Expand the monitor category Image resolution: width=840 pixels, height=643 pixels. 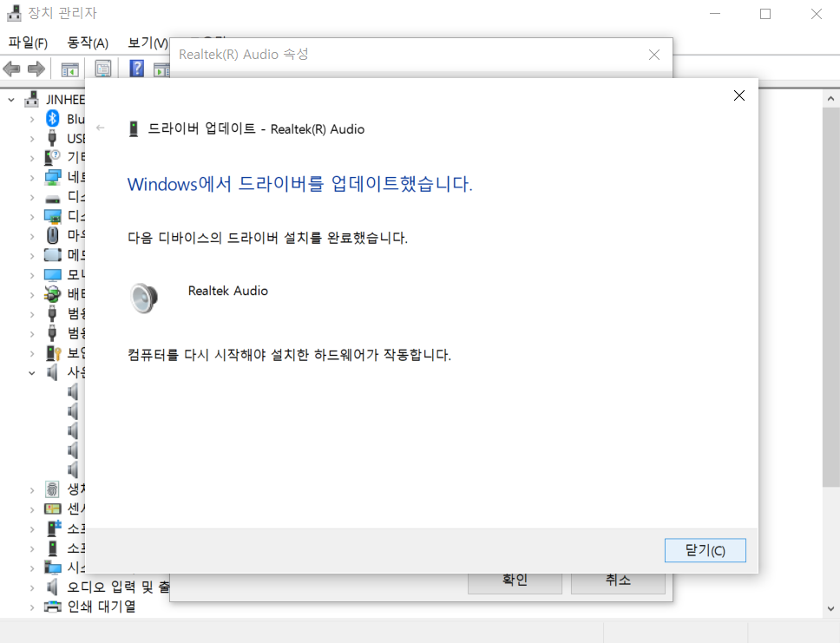click(x=32, y=275)
